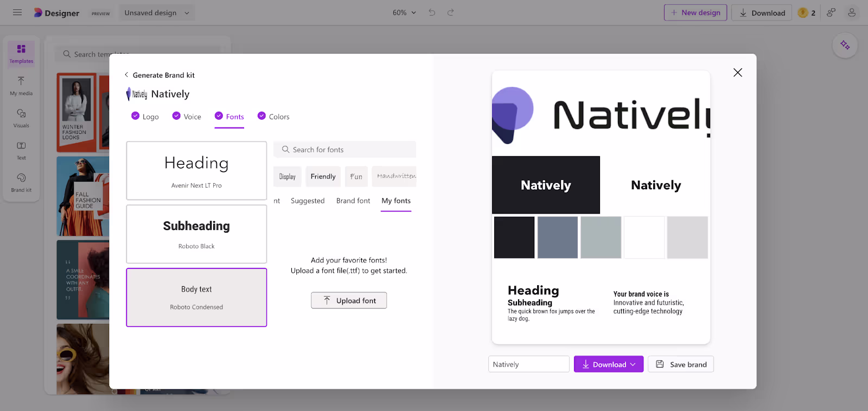Click the Designer logo icon
This screenshot has height=411, width=868.
click(38, 12)
